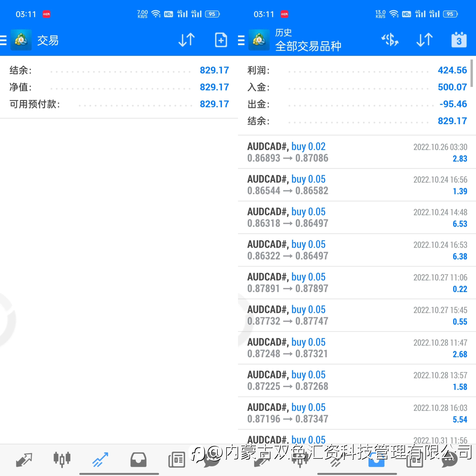Tap battery 95 indicator in right status bar
The height and width of the screenshot is (476, 476).
[x=450, y=14]
